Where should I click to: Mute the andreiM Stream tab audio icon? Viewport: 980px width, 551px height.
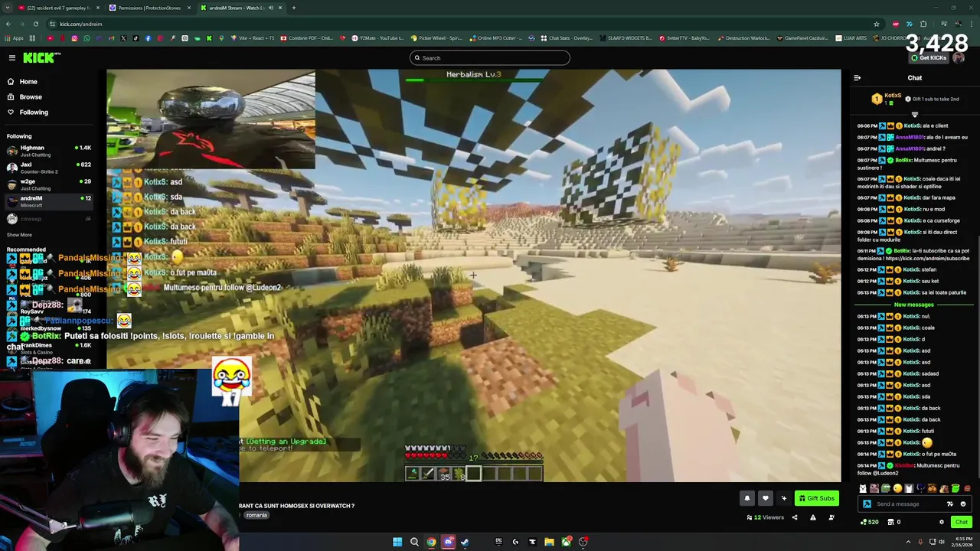coord(270,8)
